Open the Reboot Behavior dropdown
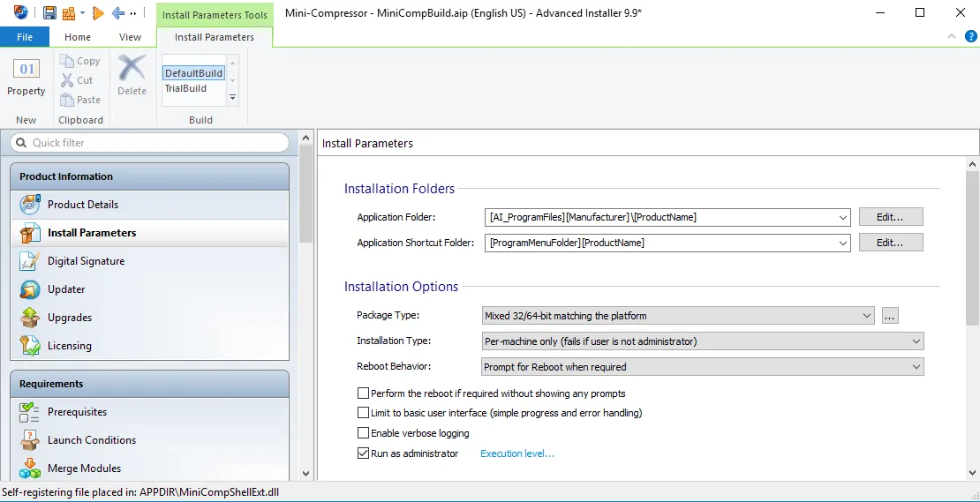The width and height of the screenshot is (980, 502). 916,367
